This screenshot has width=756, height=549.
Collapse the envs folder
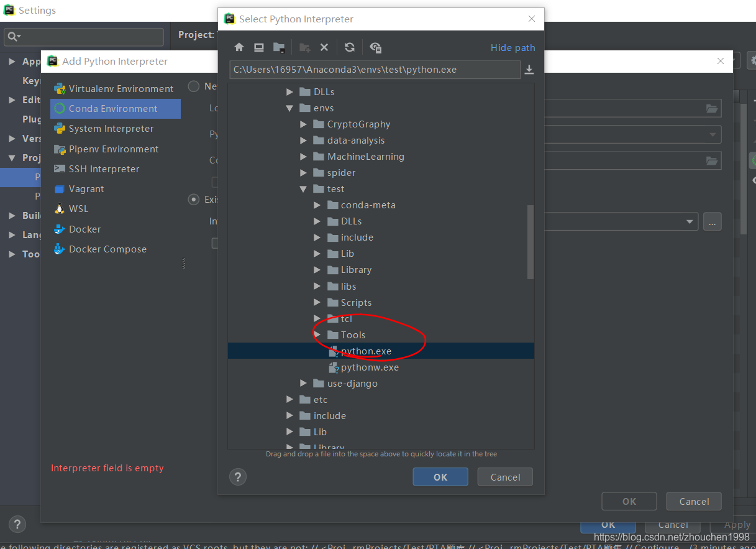point(289,108)
